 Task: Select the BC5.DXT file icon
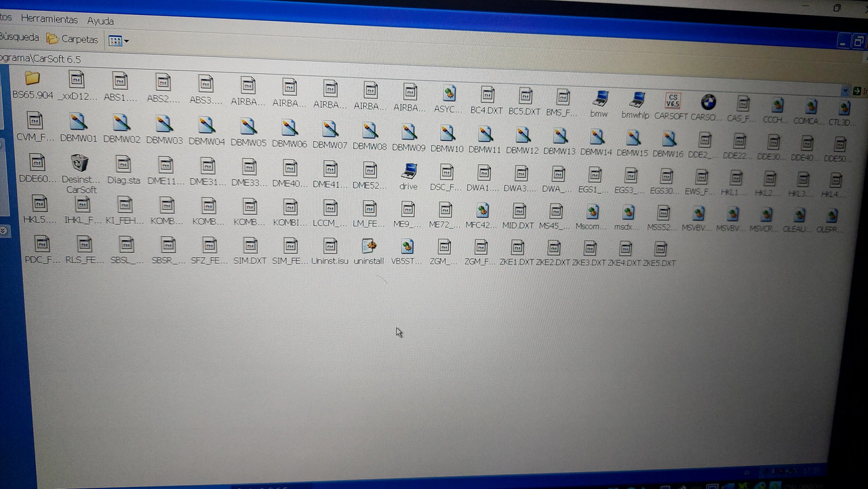click(525, 96)
